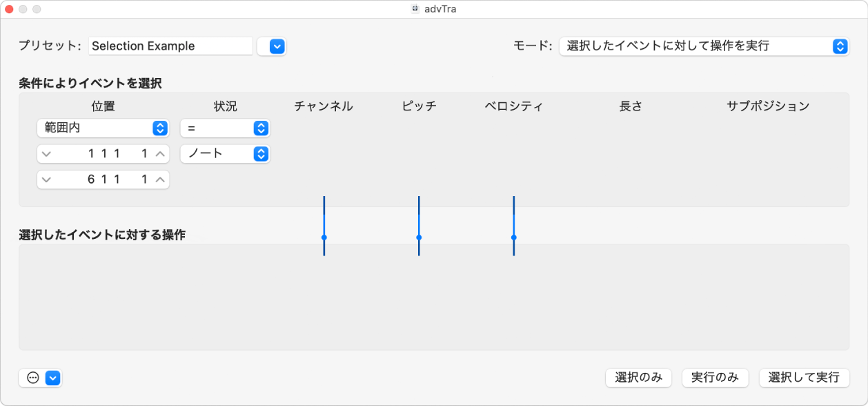This screenshot has height=406, width=868.
Task: Open the 範囲内 position condition popup
Action: 102,128
